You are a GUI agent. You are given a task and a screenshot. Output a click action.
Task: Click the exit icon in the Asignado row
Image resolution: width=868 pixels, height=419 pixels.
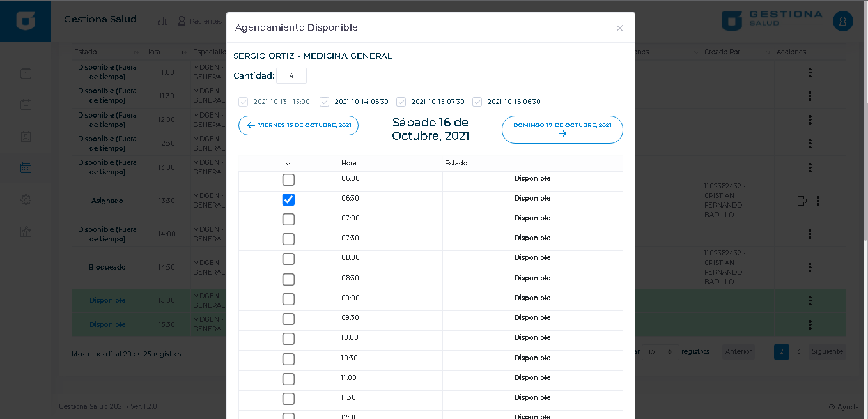[x=802, y=201]
